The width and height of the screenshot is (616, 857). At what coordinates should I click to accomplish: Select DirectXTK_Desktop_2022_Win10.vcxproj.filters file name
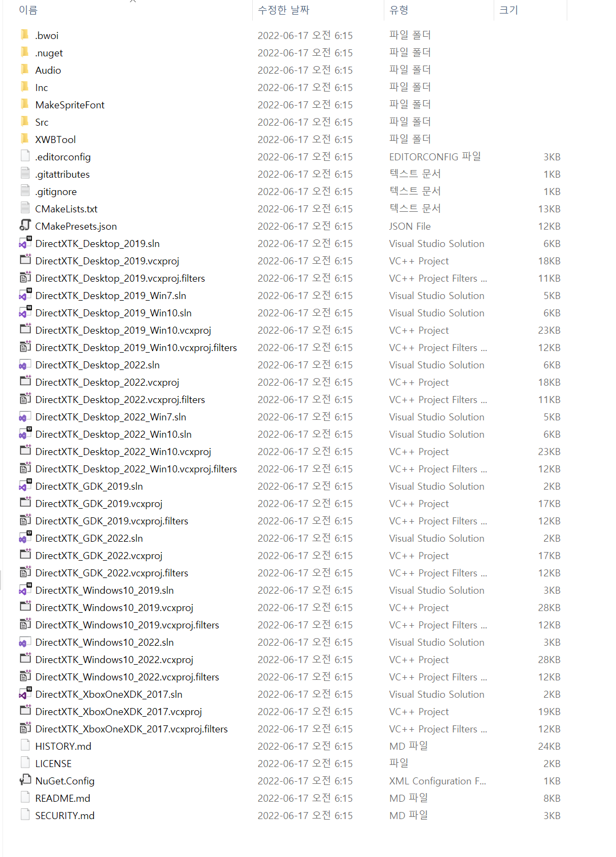[136, 469]
